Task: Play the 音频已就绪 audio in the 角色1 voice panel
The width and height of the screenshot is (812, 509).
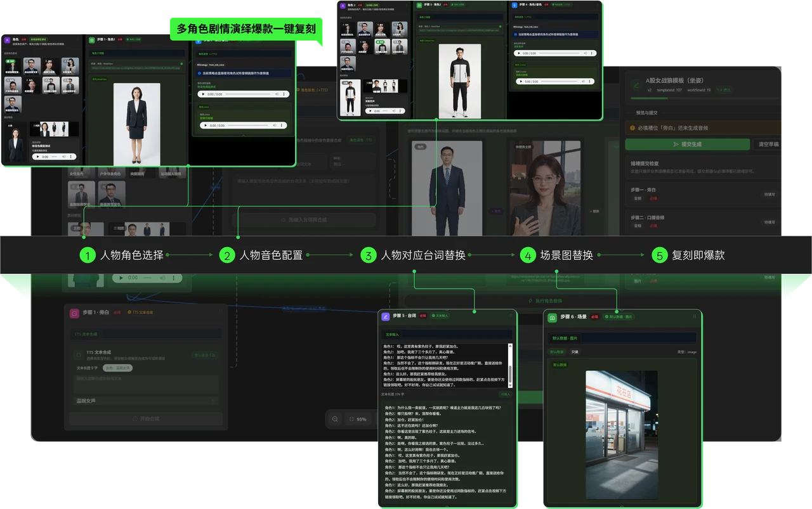Action: pos(205,126)
